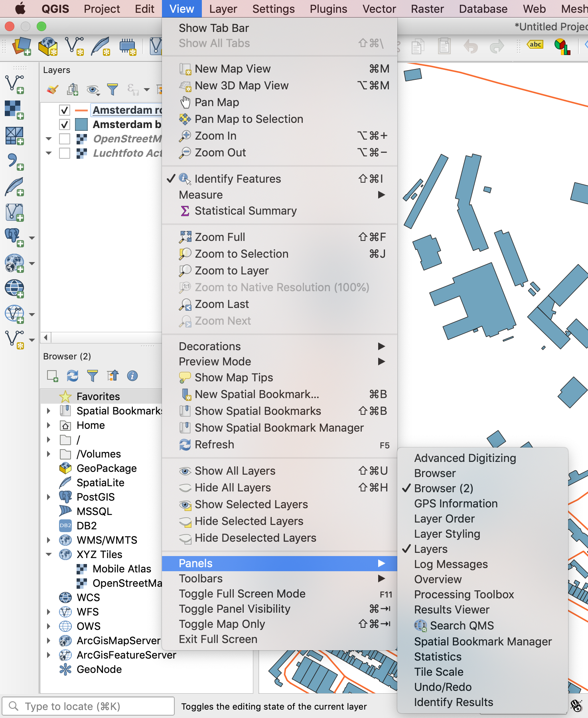Click the New Shapefile Layer icon

[x=74, y=46]
